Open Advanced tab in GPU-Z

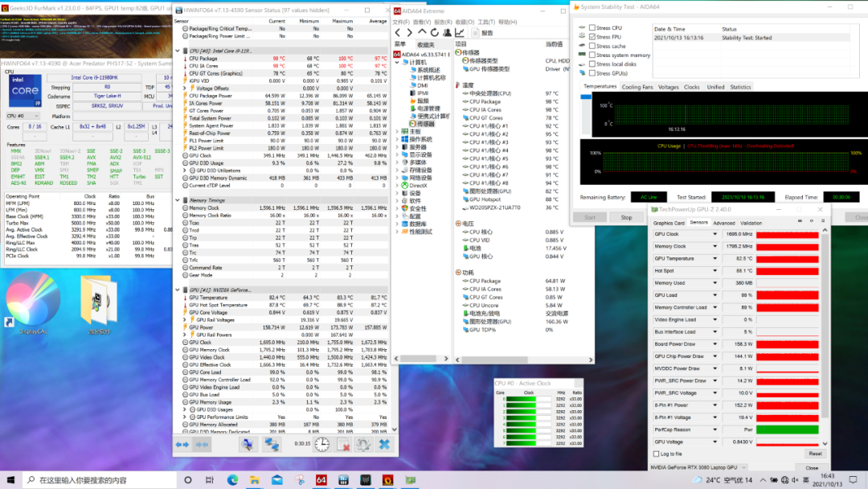pyautogui.click(x=724, y=223)
